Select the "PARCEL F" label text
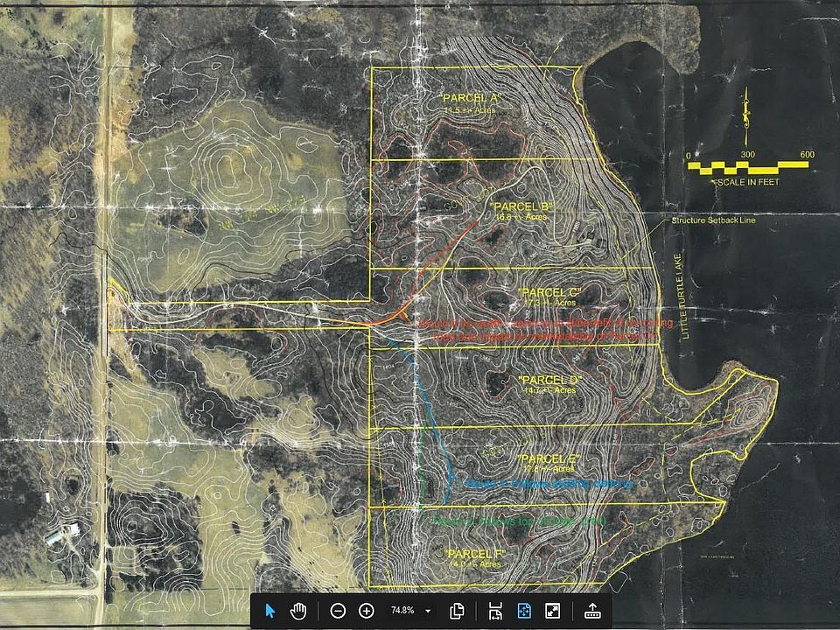840x630 pixels. [x=473, y=554]
